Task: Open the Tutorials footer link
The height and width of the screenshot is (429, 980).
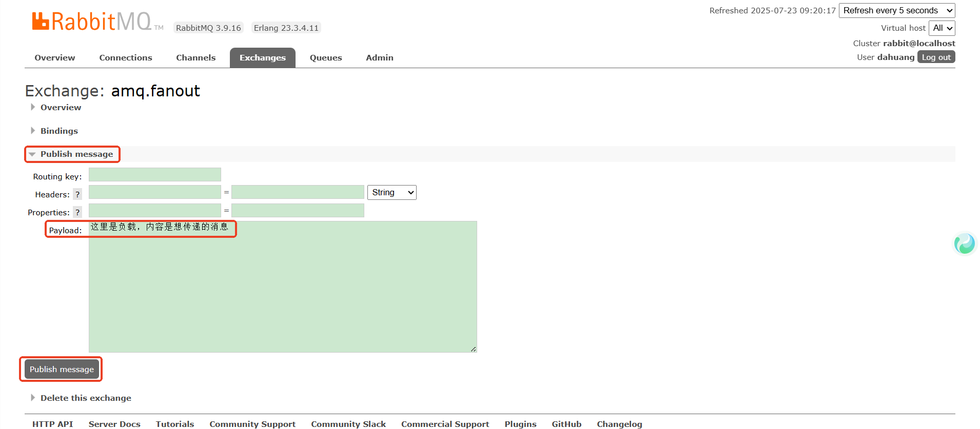Action: coord(175,424)
